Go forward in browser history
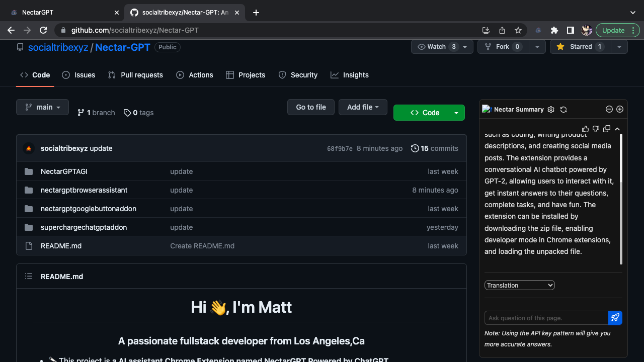The image size is (644, 362). (x=27, y=30)
